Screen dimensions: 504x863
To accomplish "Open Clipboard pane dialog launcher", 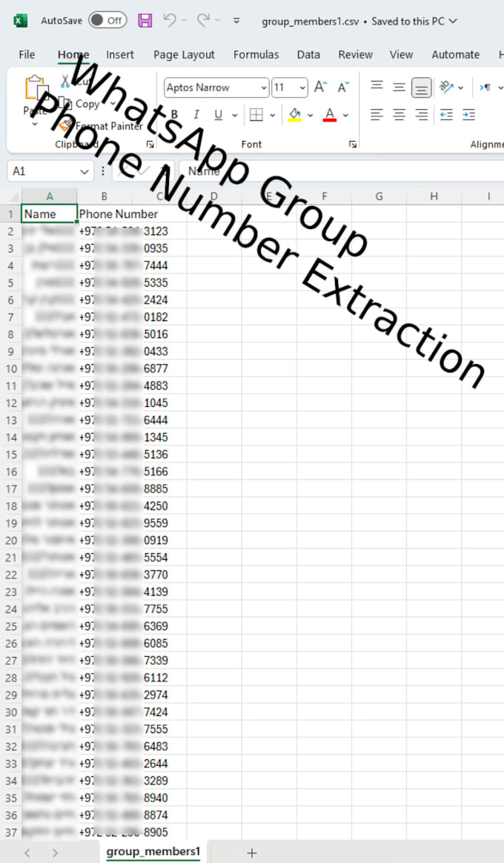I will [x=150, y=144].
